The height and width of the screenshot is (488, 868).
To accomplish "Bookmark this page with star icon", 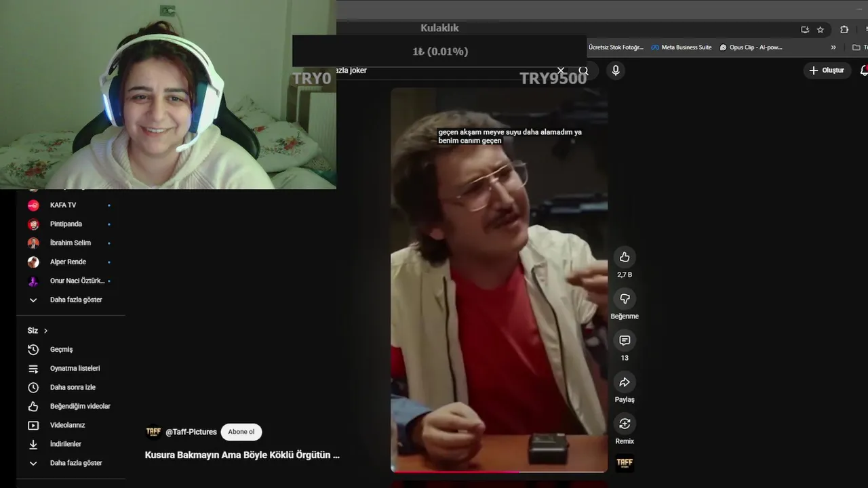I will [821, 30].
